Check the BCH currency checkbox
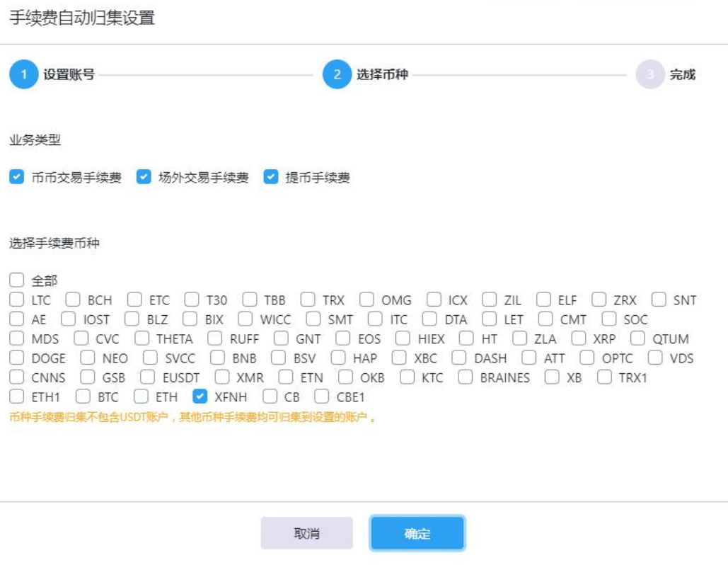 click(73, 299)
